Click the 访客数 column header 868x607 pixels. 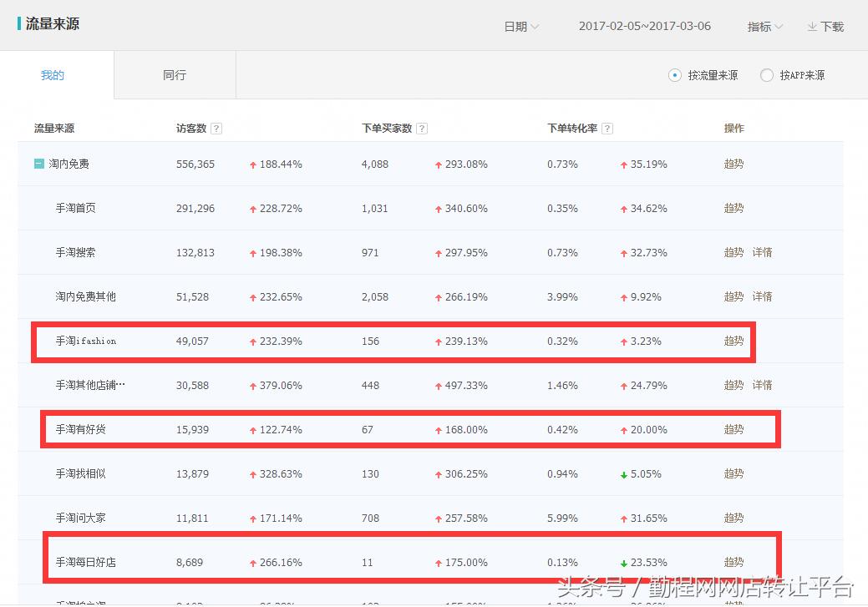(x=191, y=129)
